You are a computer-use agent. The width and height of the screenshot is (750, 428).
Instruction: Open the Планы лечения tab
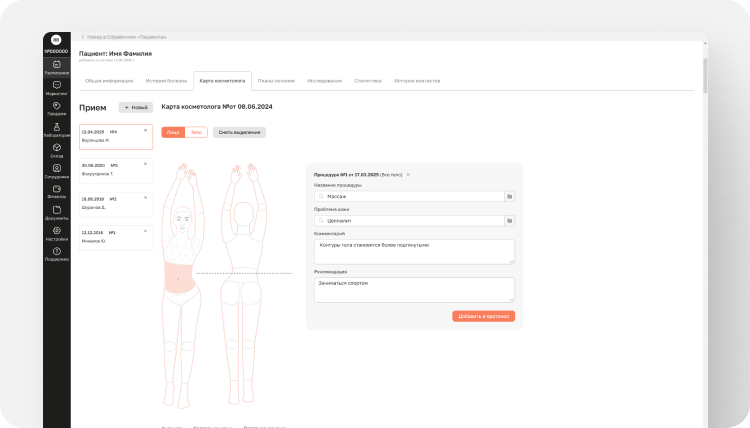coord(276,81)
